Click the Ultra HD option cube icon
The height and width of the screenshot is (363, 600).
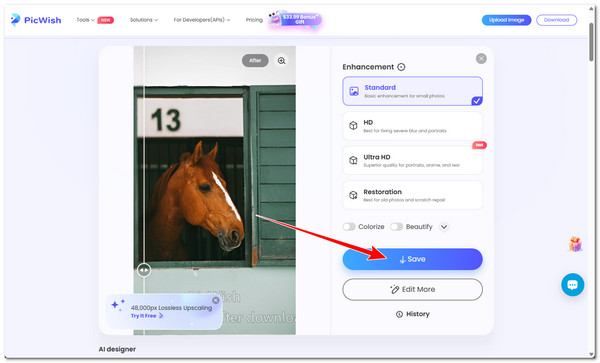(353, 160)
